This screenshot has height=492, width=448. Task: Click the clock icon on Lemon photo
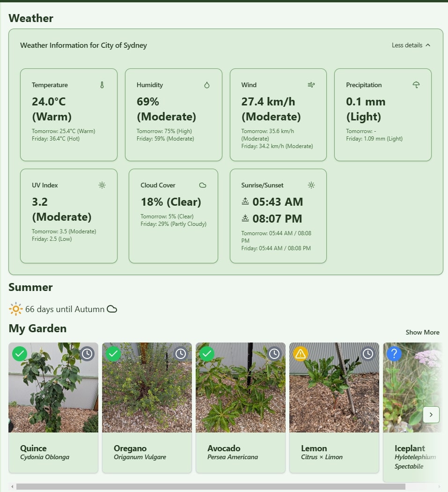tap(368, 354)
